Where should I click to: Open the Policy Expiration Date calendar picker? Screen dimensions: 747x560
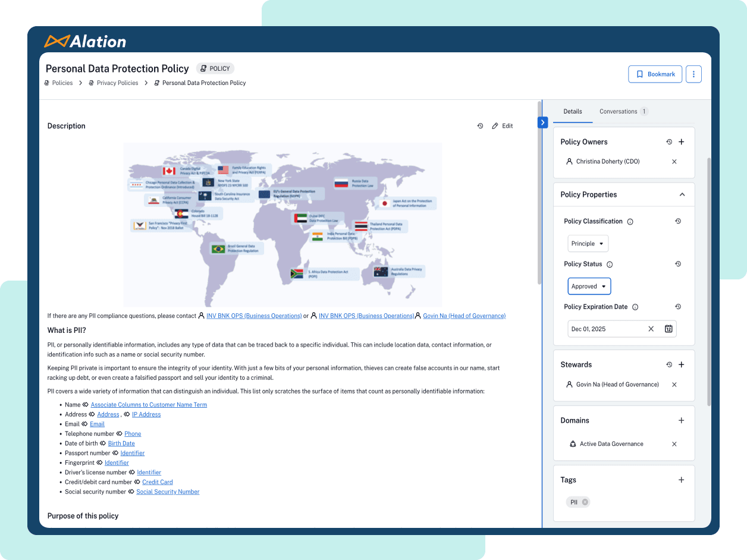(x=668, y=328)
